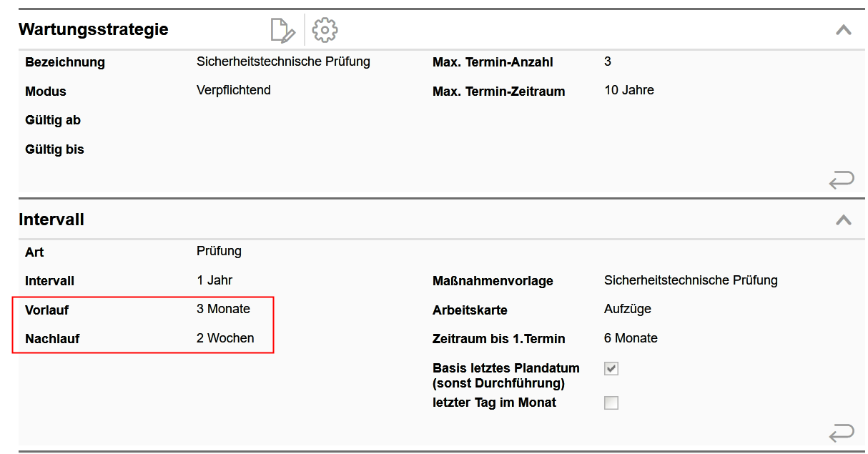
Task: Open the gear settings icon in Wartungsstrategie header
Action: click(x=325, y=30)
